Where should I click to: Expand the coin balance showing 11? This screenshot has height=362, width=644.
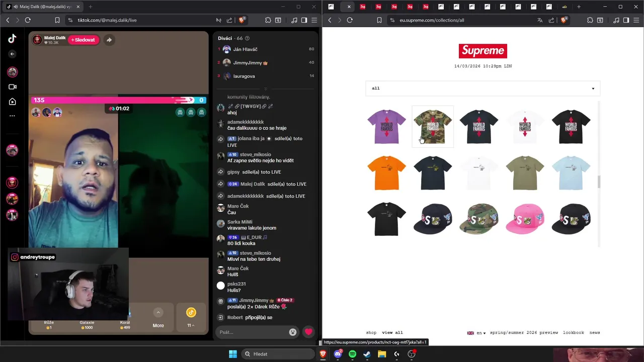click(191, 317)
